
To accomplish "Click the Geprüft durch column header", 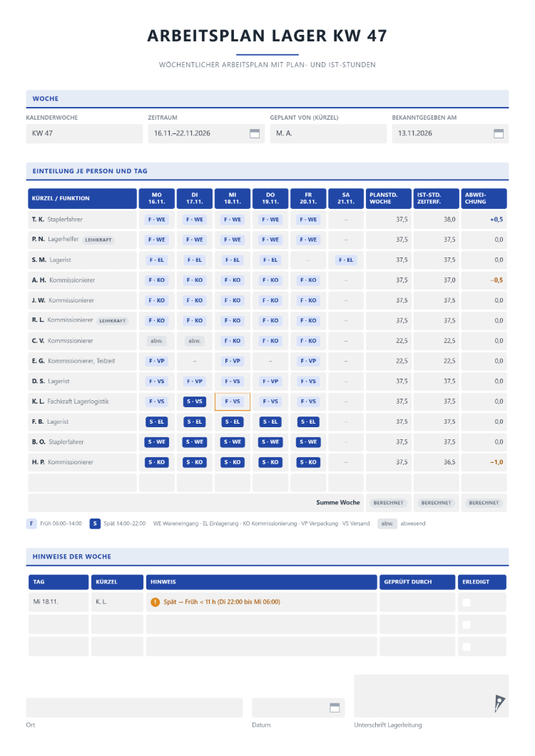I will point(417,582).
